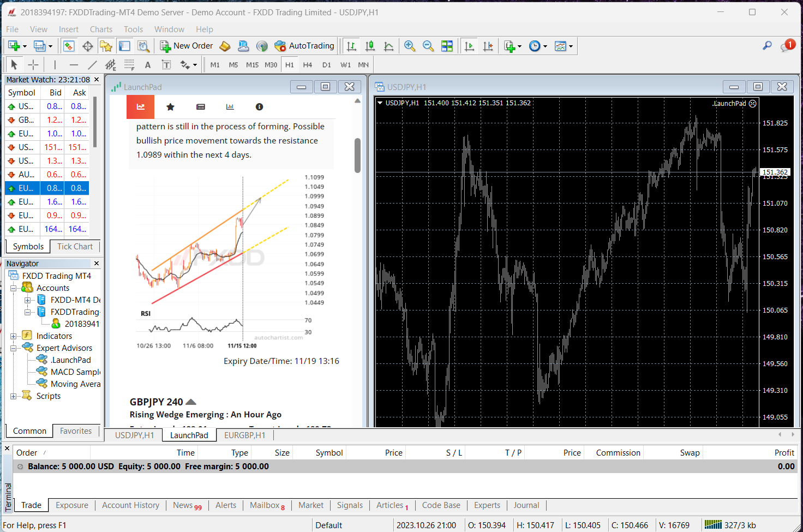Open the Profiles dropdown arrow

(x=50, y=46)
